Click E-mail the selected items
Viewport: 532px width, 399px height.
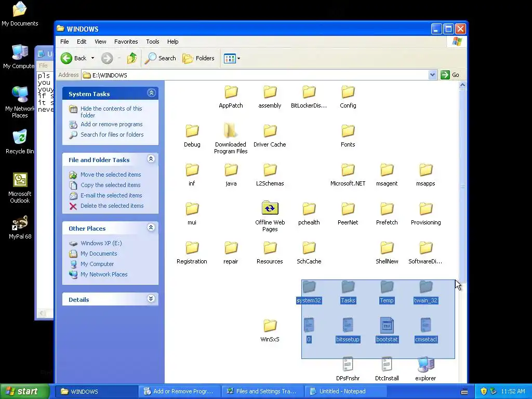[111, 195]
